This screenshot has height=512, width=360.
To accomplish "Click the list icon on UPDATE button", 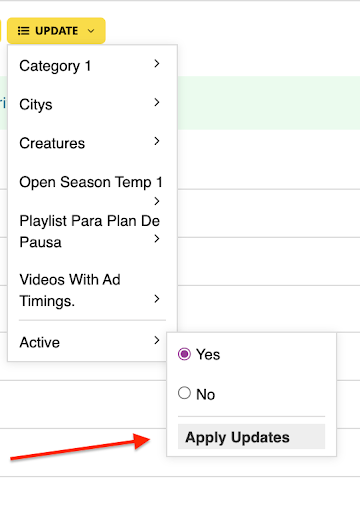I will pyautogui.click(x=23, y=31).
